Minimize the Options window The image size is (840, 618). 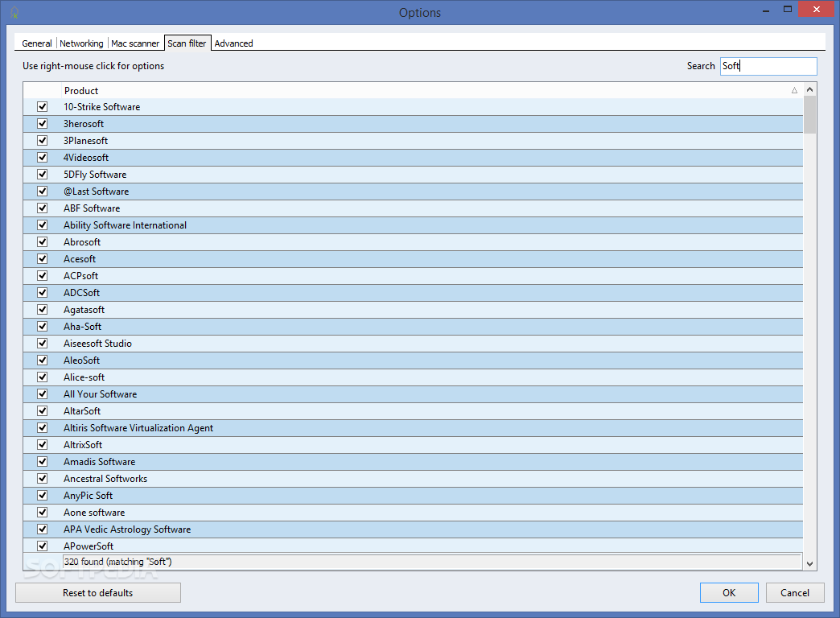pos(766,10)
